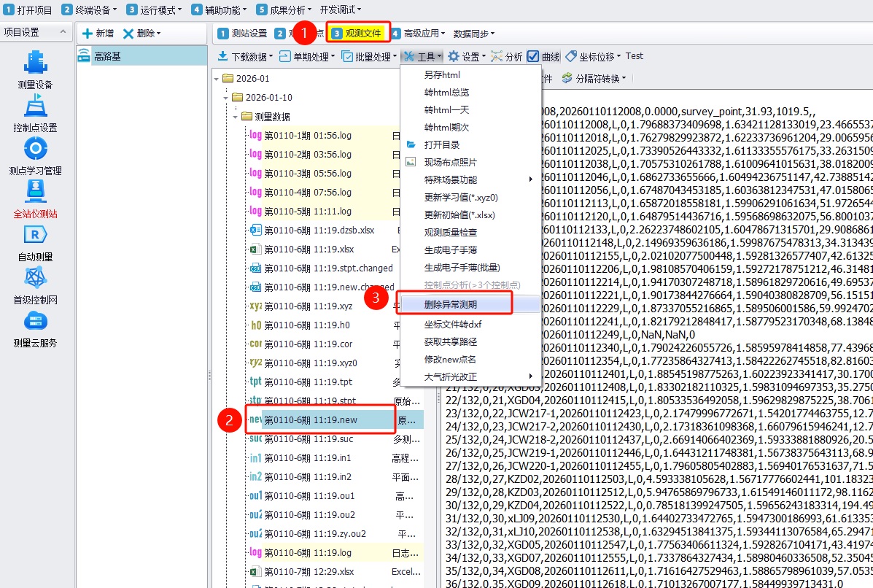
Task: Open the 测量云服务 cloud icon
Action: 35,322
